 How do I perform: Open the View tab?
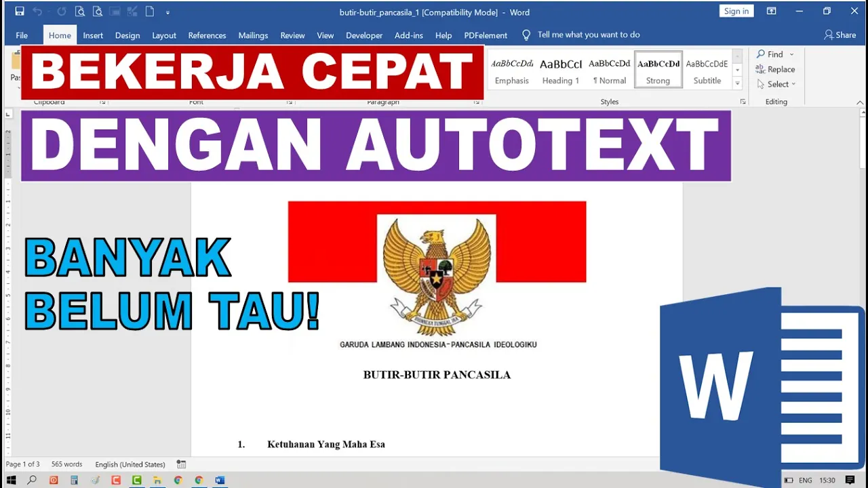click(x=325, y=35)
